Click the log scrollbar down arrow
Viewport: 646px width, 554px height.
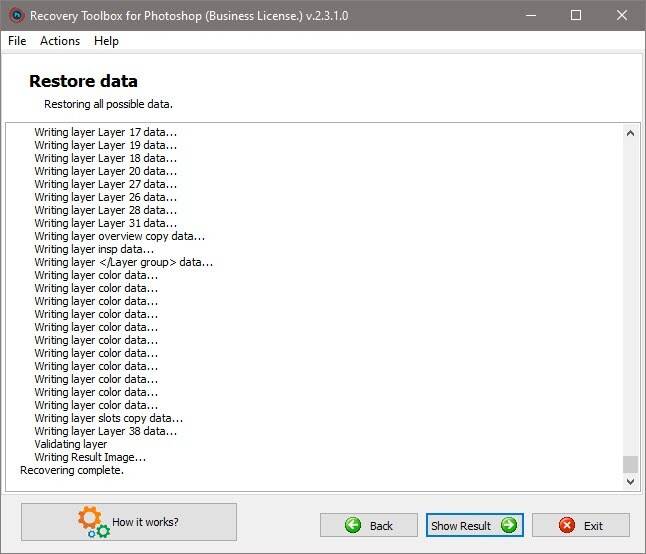630,481
